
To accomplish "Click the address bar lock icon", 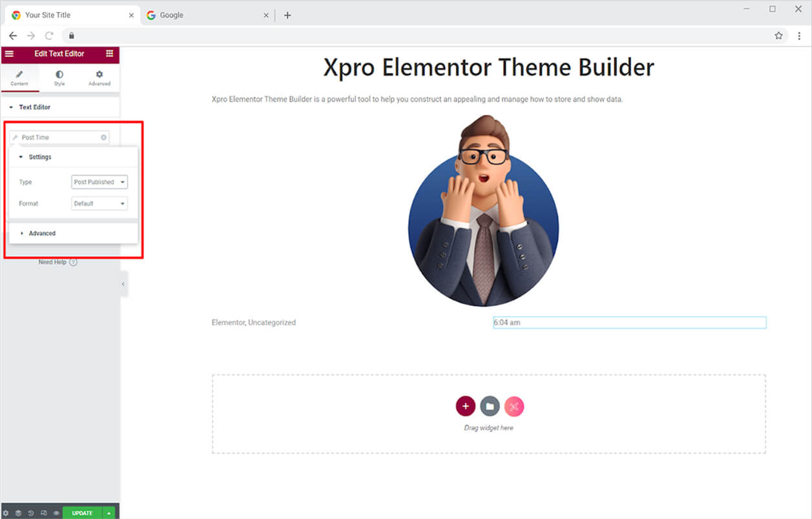I will (72, 36).
